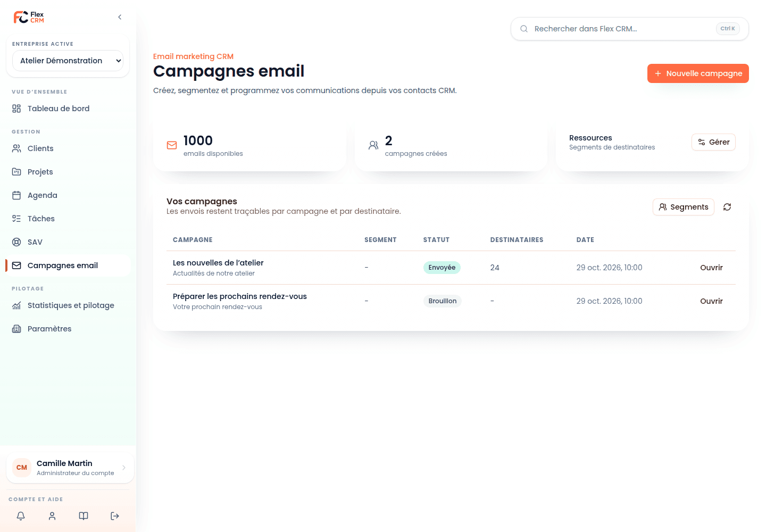The image size is (766, 532).
Task: Click the DATE column header
Action: click(585, 240)
